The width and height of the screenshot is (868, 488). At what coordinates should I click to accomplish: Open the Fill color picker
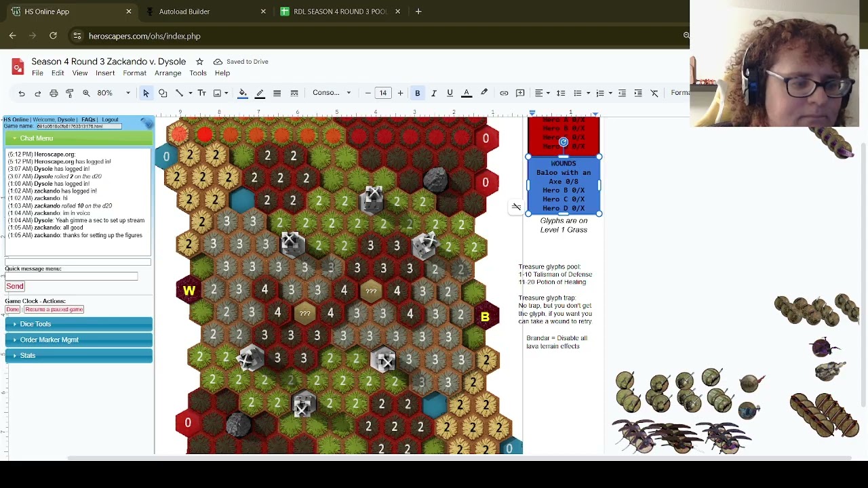[243, 93]
